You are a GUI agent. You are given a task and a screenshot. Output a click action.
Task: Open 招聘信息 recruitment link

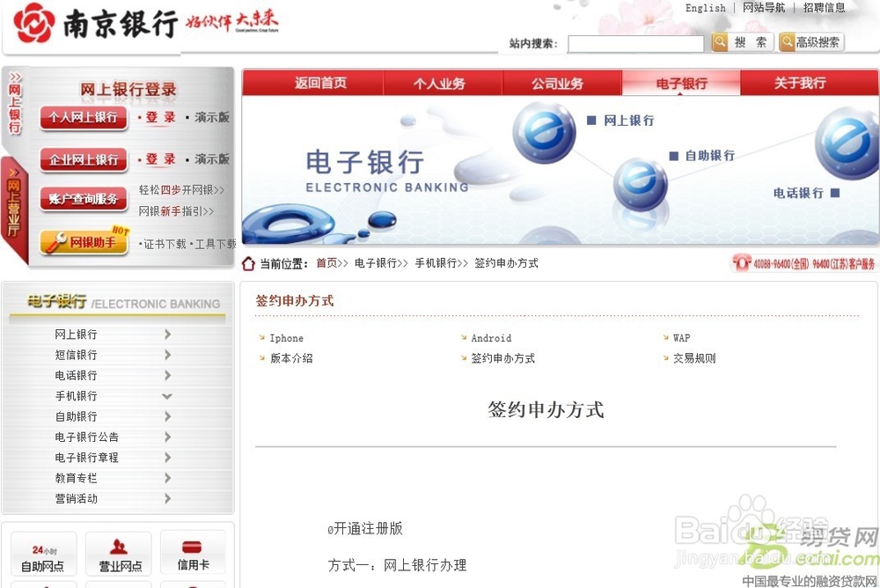coord(824,8)
